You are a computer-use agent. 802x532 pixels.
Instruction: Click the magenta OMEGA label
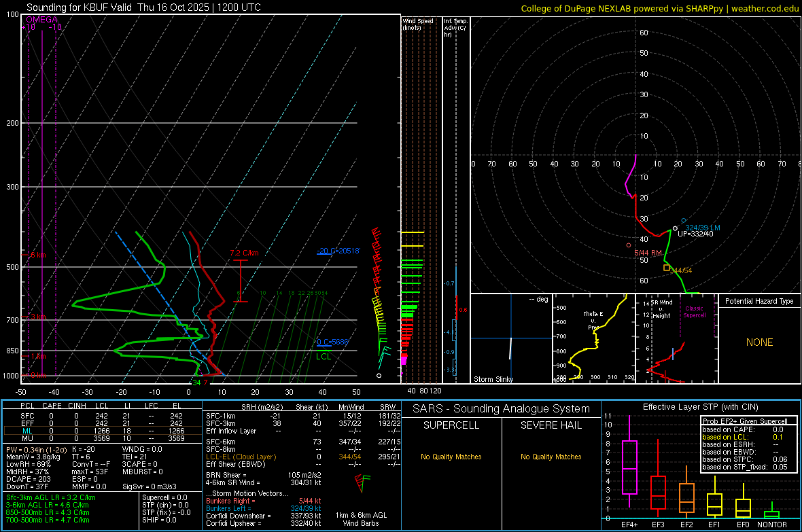[x=41, y=20]
